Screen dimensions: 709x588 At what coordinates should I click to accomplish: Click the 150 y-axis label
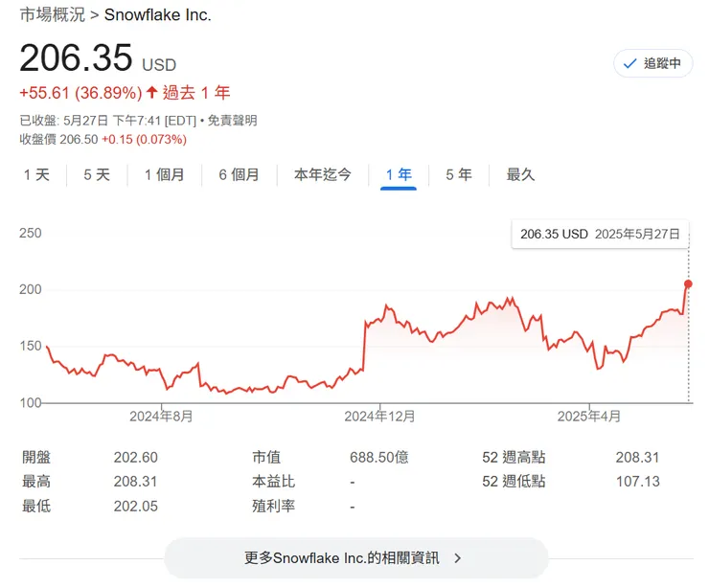31,347
